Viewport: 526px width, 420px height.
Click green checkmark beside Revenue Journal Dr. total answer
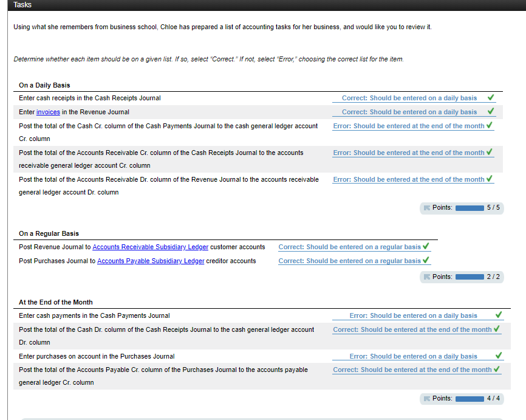pyautogui.click(x=490, y=178)
